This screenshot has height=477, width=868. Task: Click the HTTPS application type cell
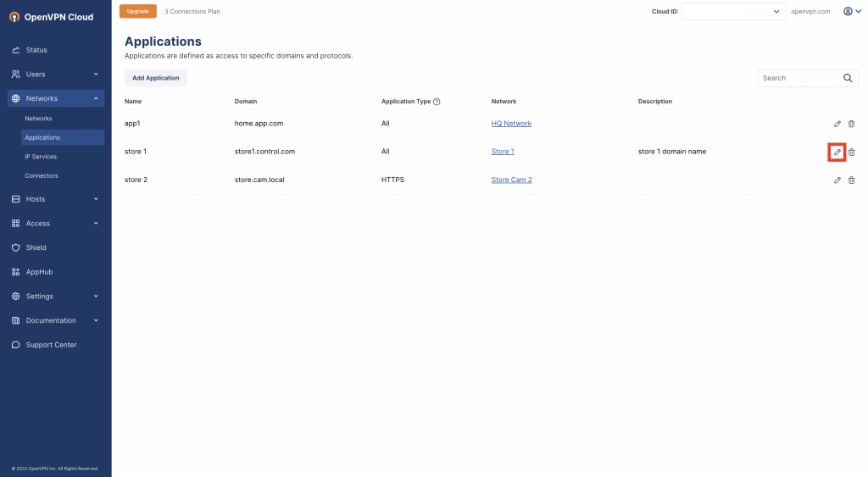point(392,180)
